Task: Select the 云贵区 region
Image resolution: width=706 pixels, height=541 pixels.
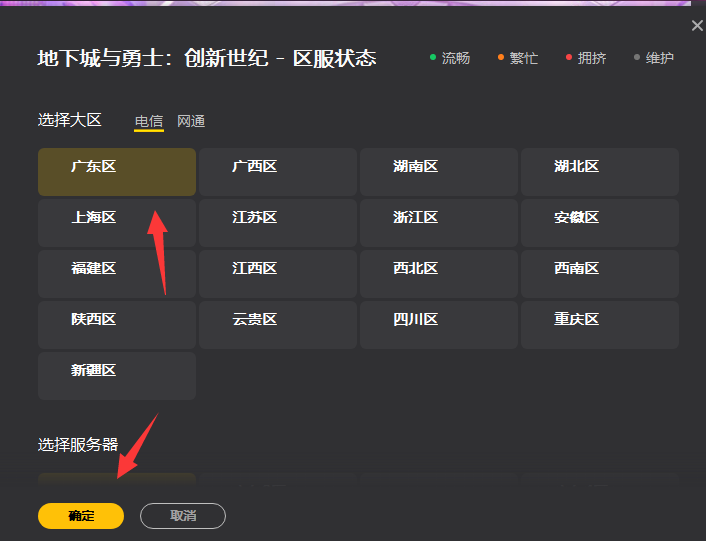Action: [278, 325]
